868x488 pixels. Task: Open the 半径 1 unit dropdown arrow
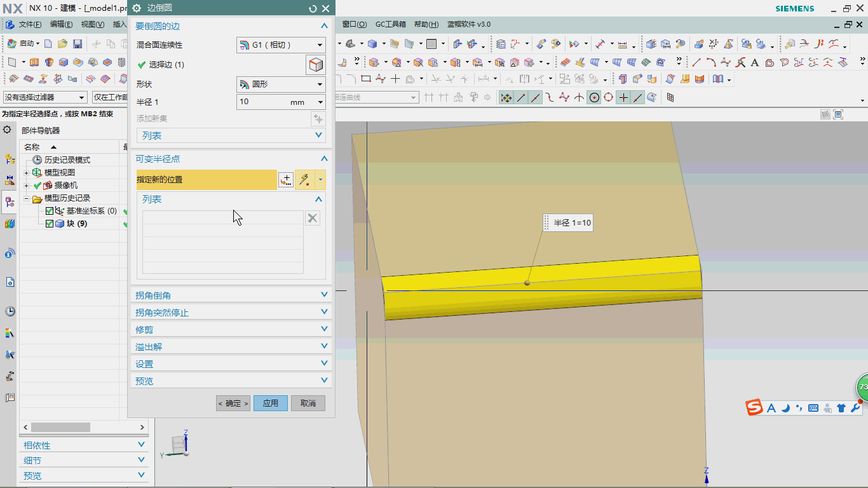[x=320, y=102]
